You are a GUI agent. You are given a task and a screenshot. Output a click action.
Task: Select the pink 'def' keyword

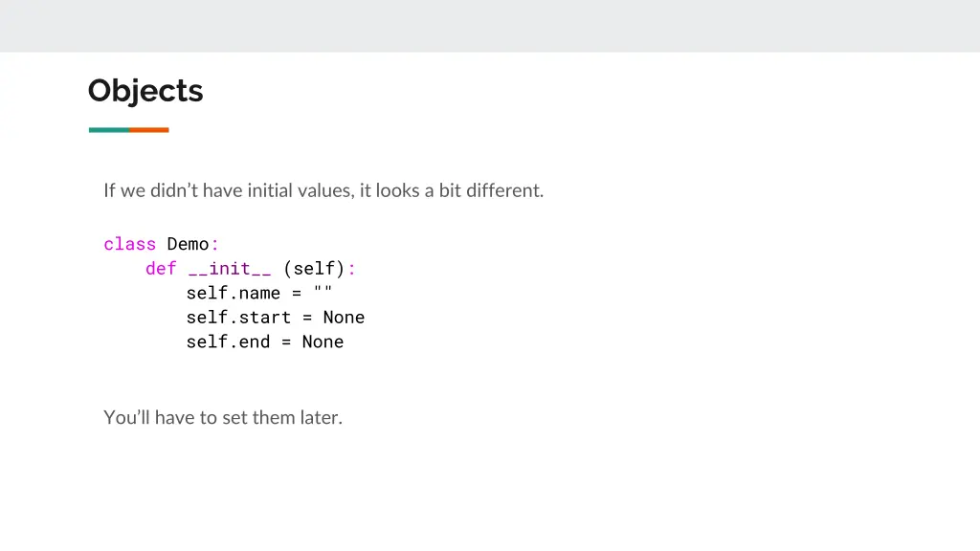coord(161,269)
